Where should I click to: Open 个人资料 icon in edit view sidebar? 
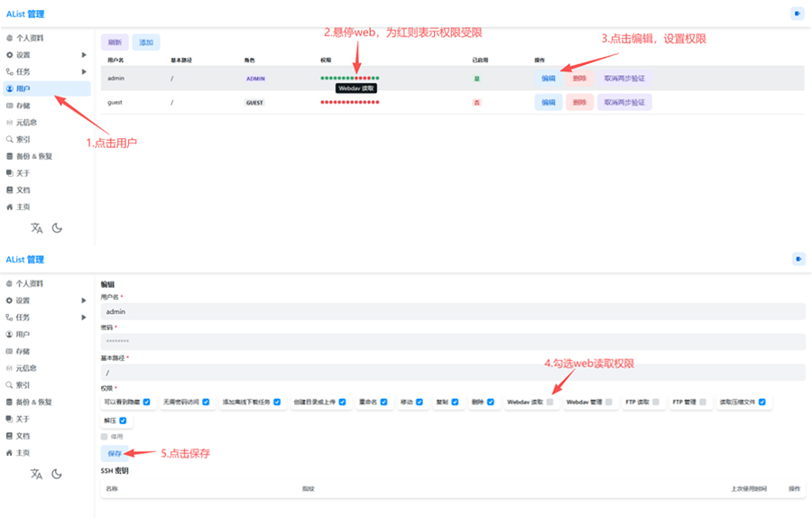(x=9, y=283)
